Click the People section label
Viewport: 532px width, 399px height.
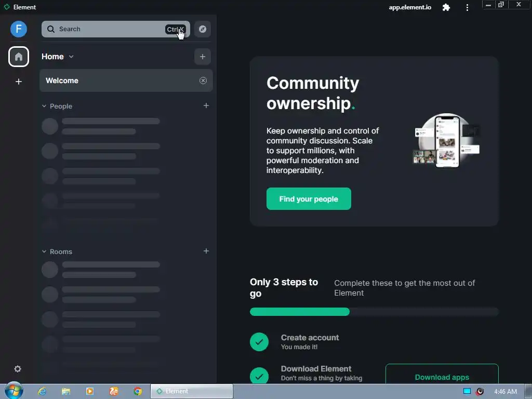click(61, 106)
